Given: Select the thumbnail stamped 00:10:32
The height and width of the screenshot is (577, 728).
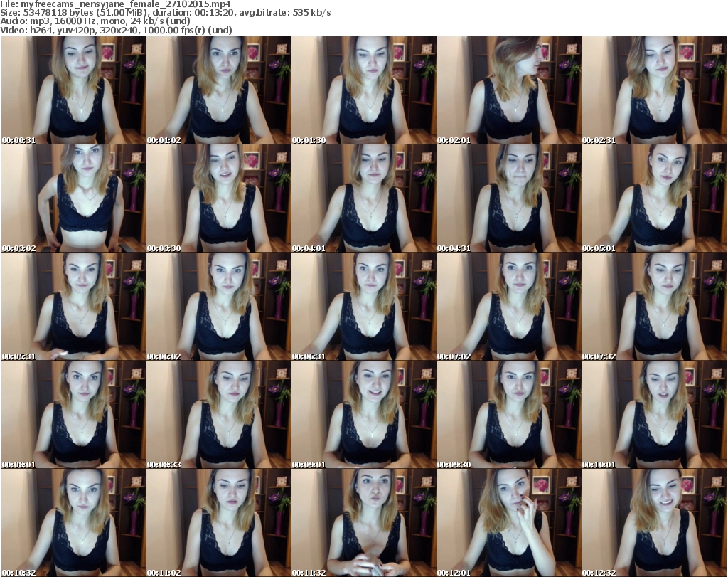Looking at the screenshot, I should (74, 523).
